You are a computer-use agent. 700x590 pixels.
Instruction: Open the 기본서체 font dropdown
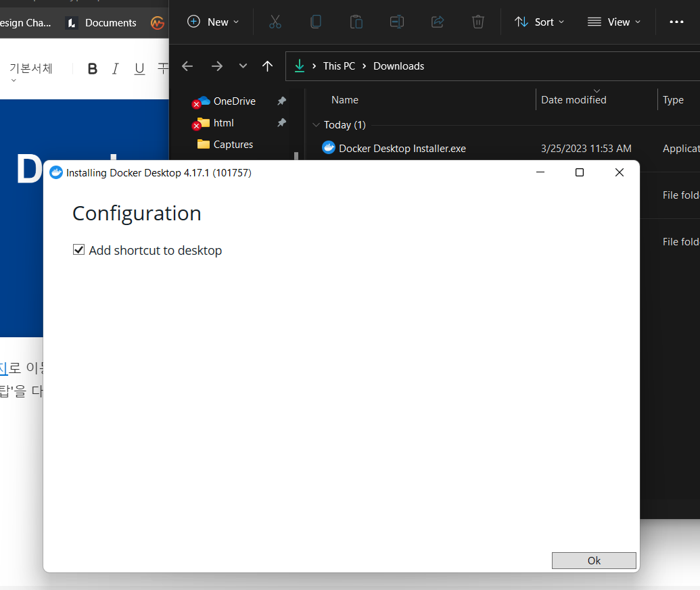(31, 72)
